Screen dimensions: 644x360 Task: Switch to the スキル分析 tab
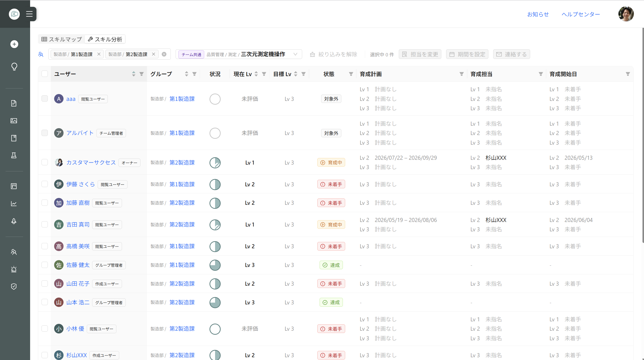pyautogui.click(x=105, y=39)
